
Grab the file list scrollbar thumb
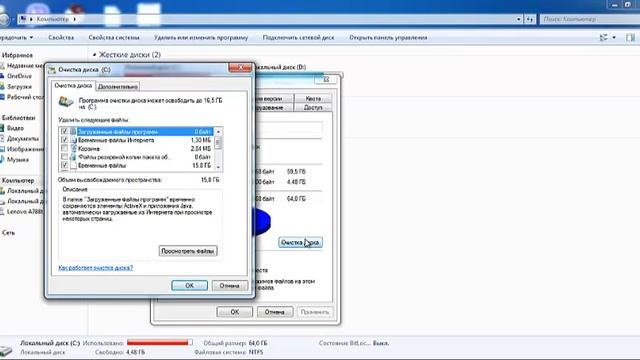click(x=218, y=142)
